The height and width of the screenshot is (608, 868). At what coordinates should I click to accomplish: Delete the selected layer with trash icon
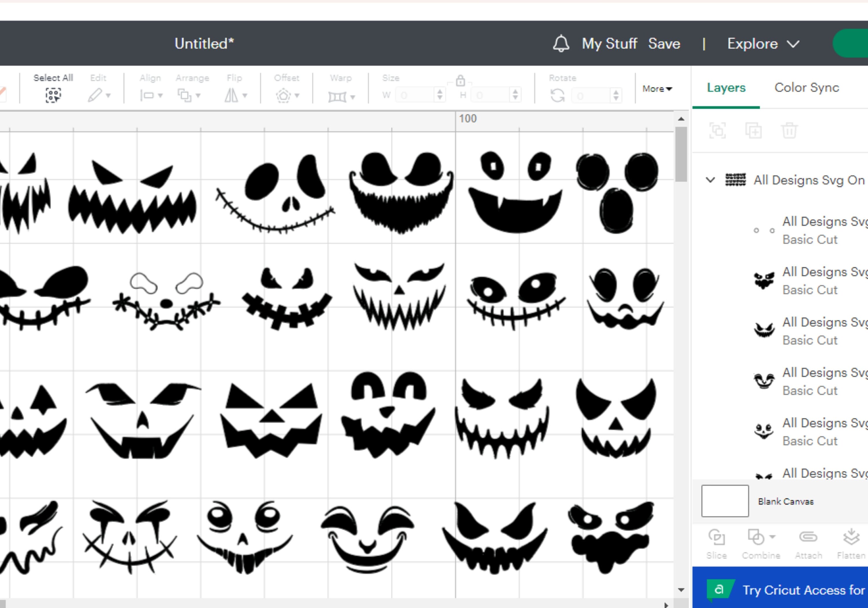point(789,130)
